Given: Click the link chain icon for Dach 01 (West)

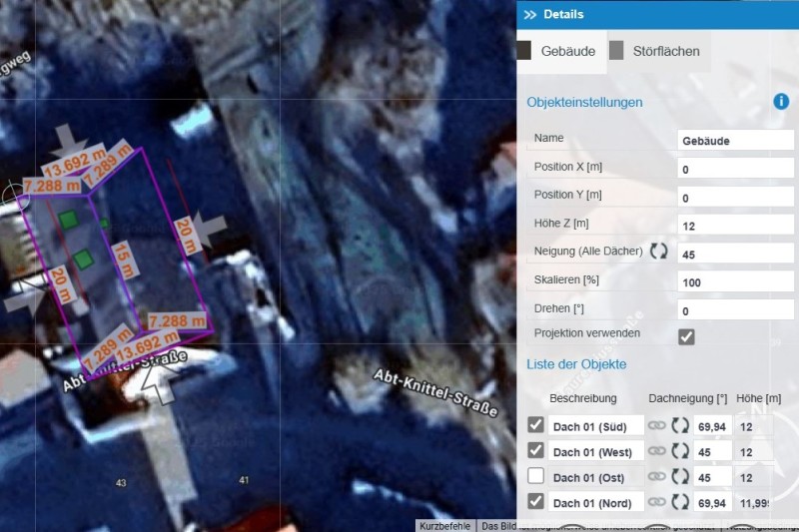Looking at the screenshot, I should [x=656, y=451].
